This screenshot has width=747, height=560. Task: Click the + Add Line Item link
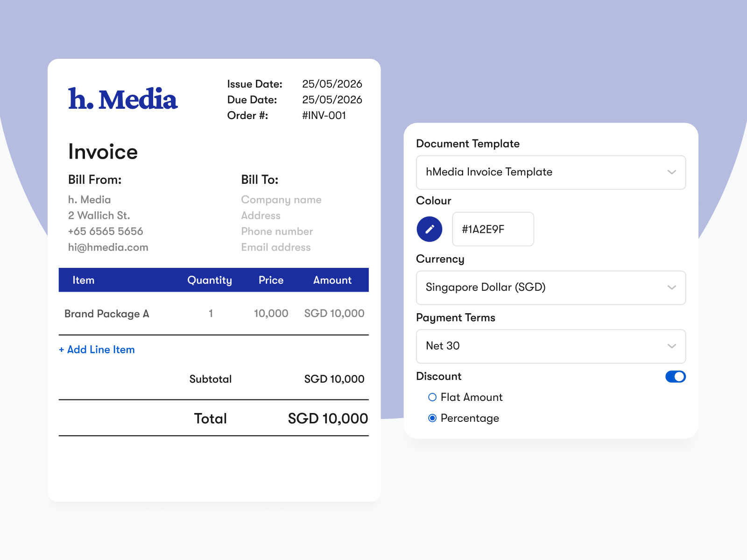pyautogui.click(x=97, y=350)
